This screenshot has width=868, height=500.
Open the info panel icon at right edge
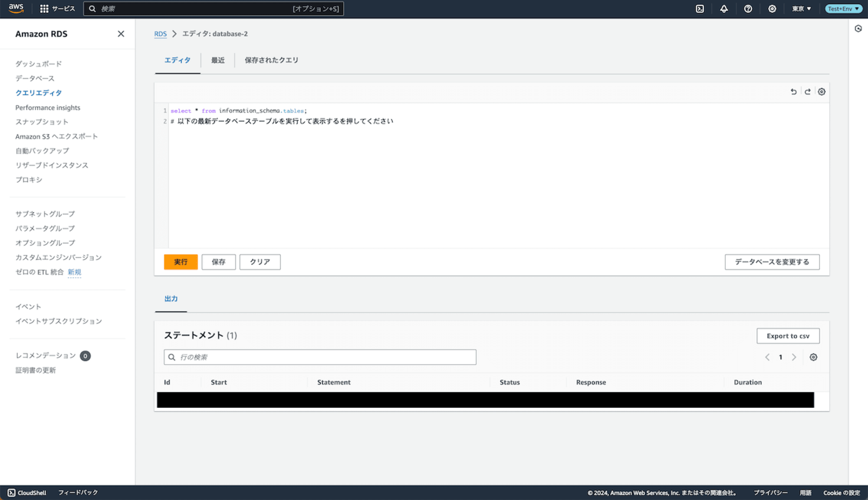tap(858, 29)
